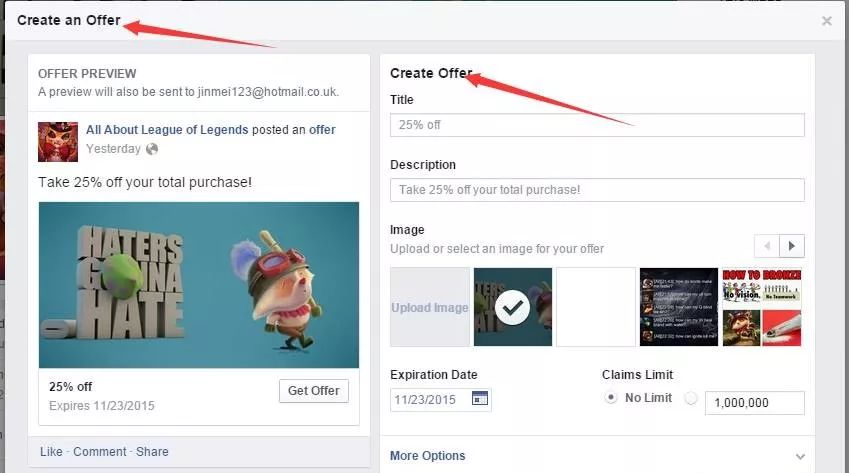Open the expiration date calendar picker icon
This screenshot has width=849, height=473.
[480, 399]
